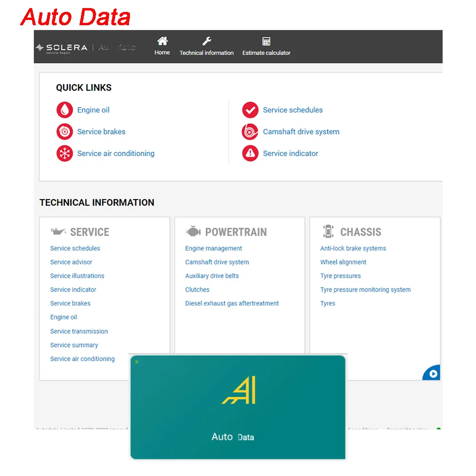Click the yellow AI logo on the card

[238, 390]
